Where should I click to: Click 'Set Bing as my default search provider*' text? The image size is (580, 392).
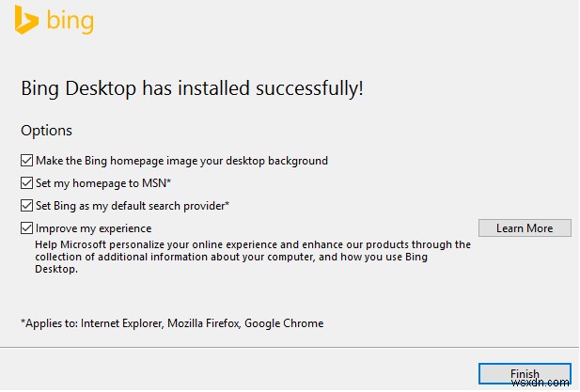pos(133,206)
